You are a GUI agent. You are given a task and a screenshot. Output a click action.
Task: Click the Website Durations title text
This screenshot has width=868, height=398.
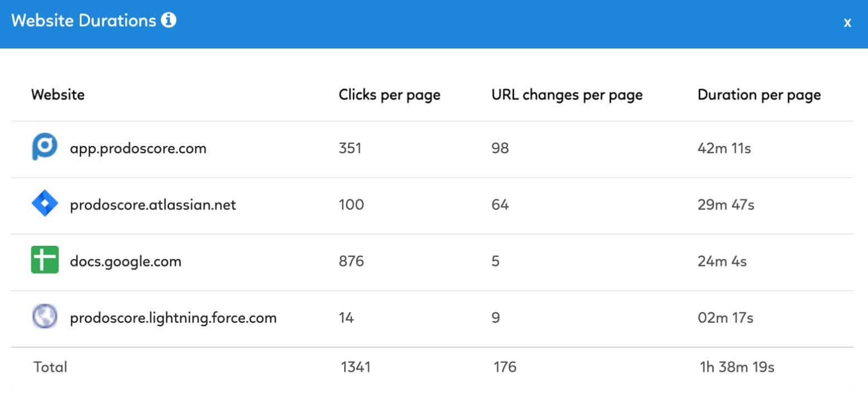click(84, 21)
